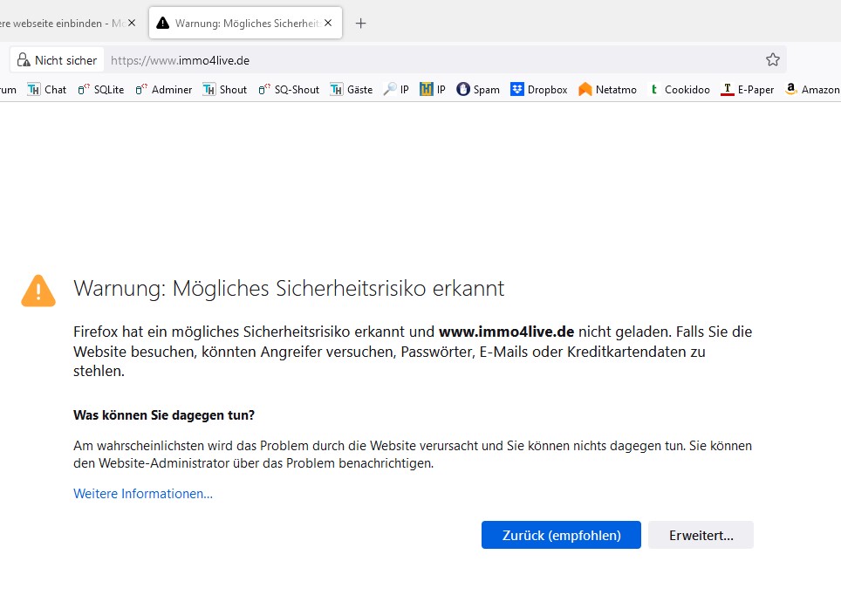Click the bookmark star icon in address bar
This screenshot has height=616, width=841.
tap(772, 60)
